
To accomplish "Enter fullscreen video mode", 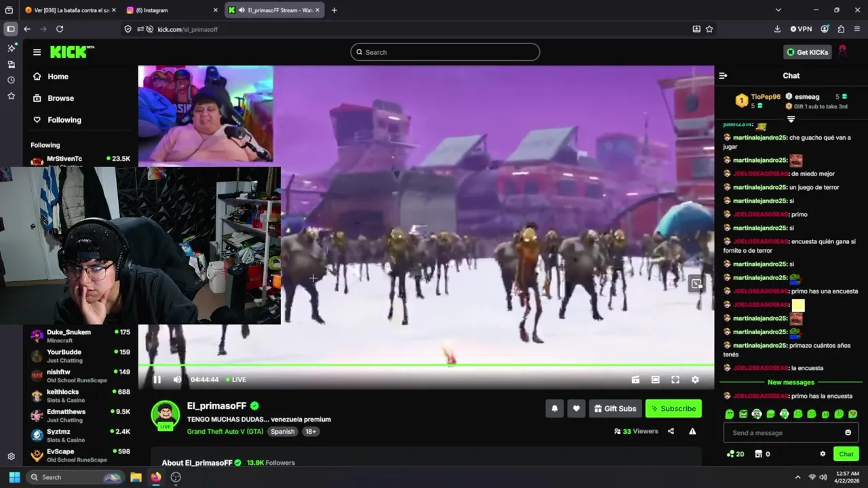I will coord(675,380).
